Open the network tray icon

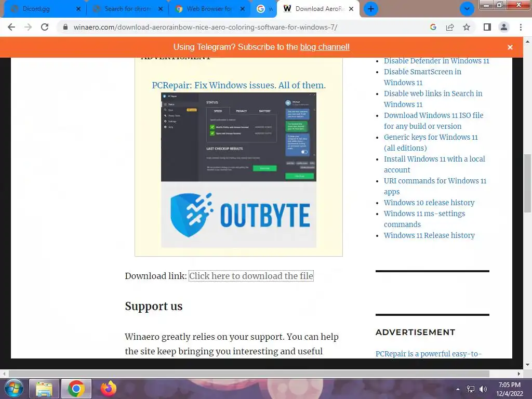click(471, 389)
